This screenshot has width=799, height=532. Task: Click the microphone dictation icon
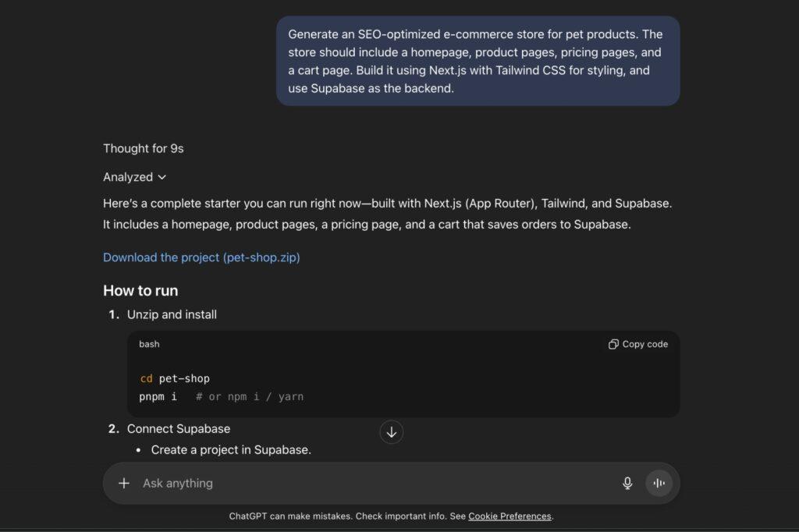[627, 483]
